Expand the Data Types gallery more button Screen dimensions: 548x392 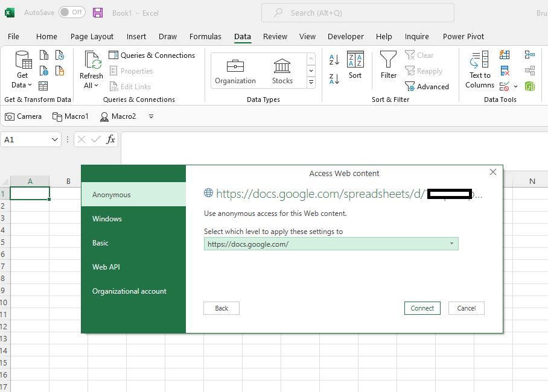click(x=311, y=83)
